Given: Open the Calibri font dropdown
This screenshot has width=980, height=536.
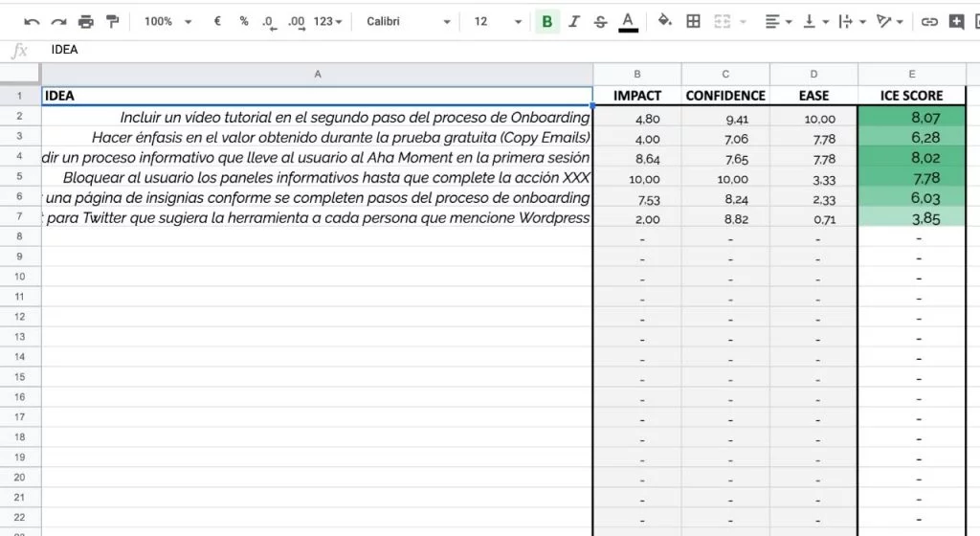Looking at the screenshot, I should (408, 21).
